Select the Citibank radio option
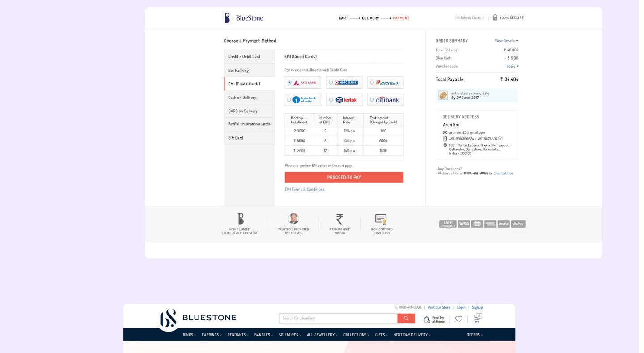The width and height of the screenshot is (644, 353). (x=372, y=100)
